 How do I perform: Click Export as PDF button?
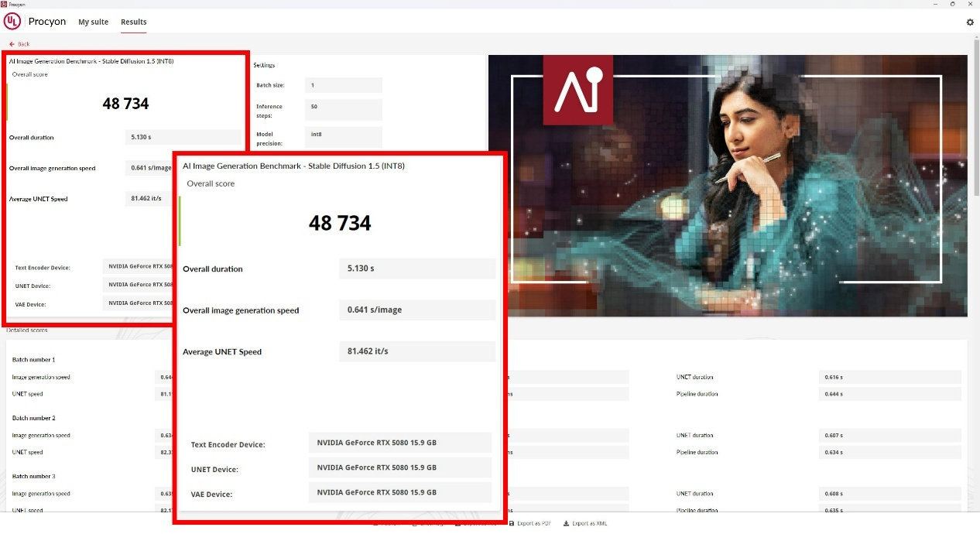[530, 524]
